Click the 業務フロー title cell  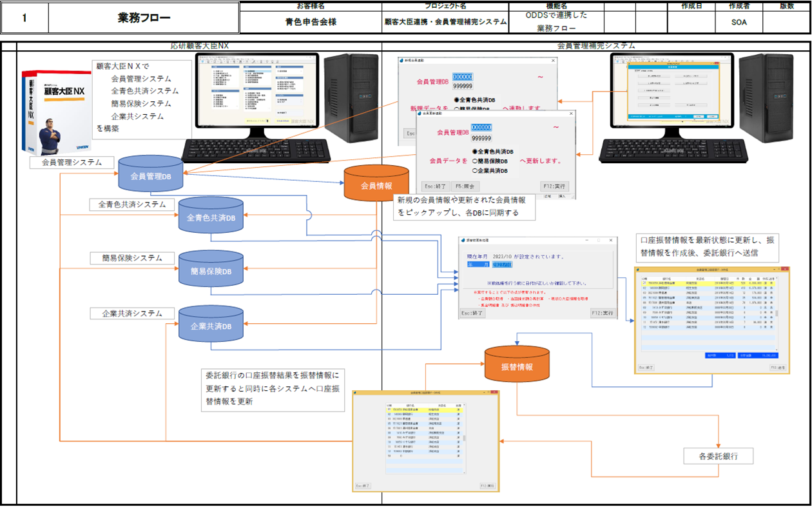[144, 18]
